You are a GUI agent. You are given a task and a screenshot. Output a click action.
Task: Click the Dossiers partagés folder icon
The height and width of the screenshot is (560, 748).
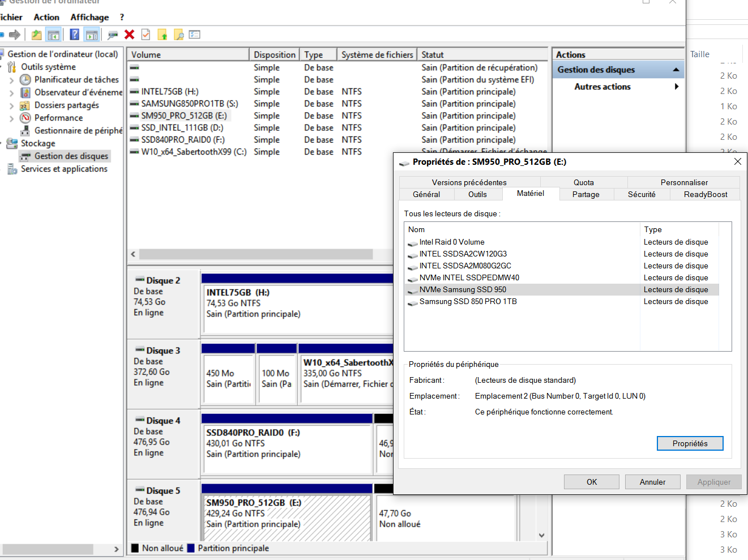coord(25,105)
